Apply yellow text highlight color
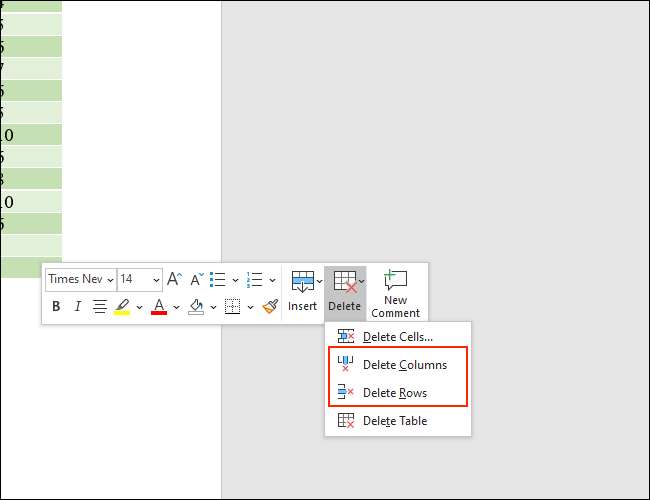Image resolution: width=650 pixels, height=500 pixels. click(x=122, y=307)
